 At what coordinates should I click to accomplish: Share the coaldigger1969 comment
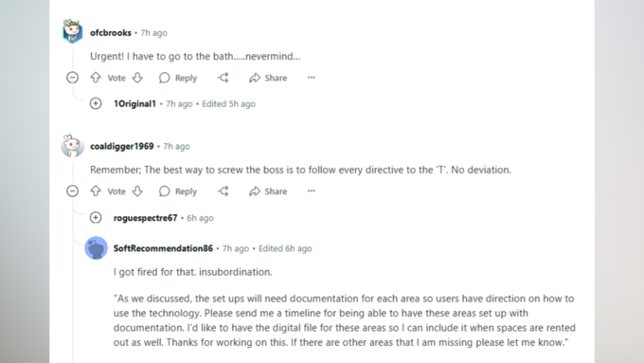click(268, 191)
